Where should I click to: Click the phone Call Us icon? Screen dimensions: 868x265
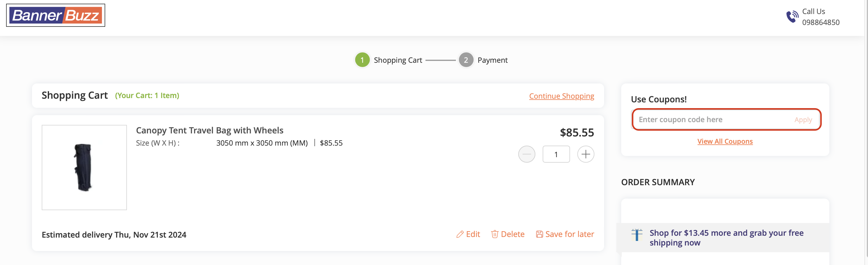click(x=792, y=16)
